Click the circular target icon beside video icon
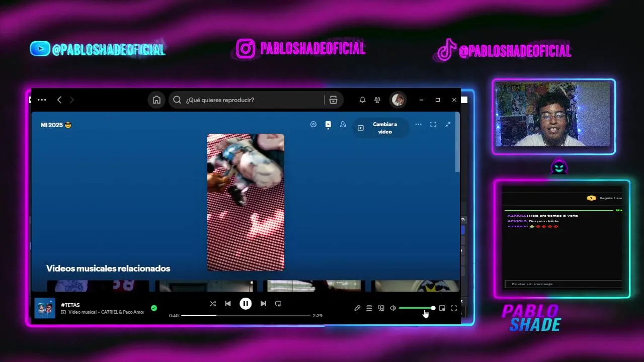 pos(313,124)
